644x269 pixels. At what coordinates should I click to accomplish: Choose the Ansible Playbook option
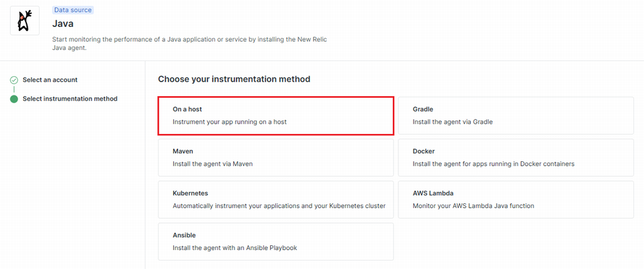point(276,241)
